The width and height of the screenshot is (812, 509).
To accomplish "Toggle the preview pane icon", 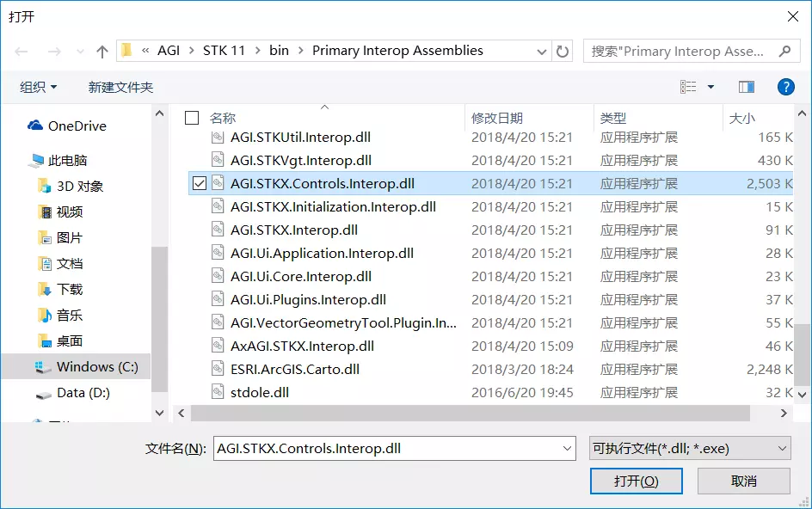I will tap(747, 87).
